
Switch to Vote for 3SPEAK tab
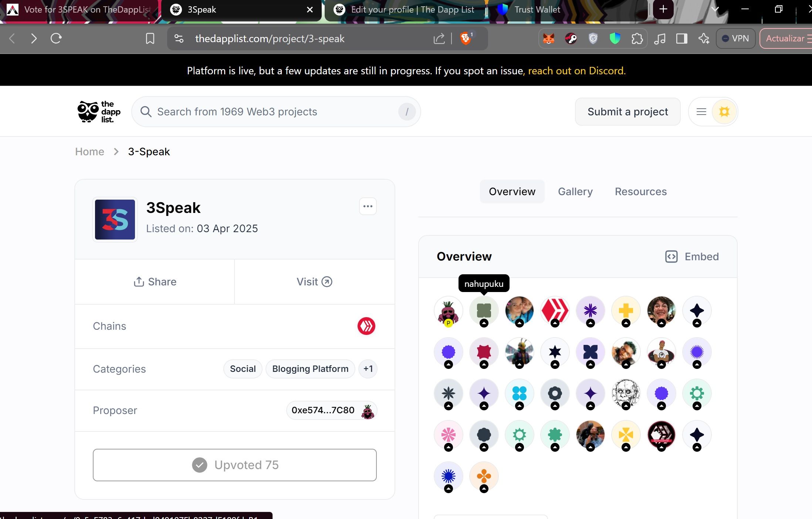tap(79, 10)
